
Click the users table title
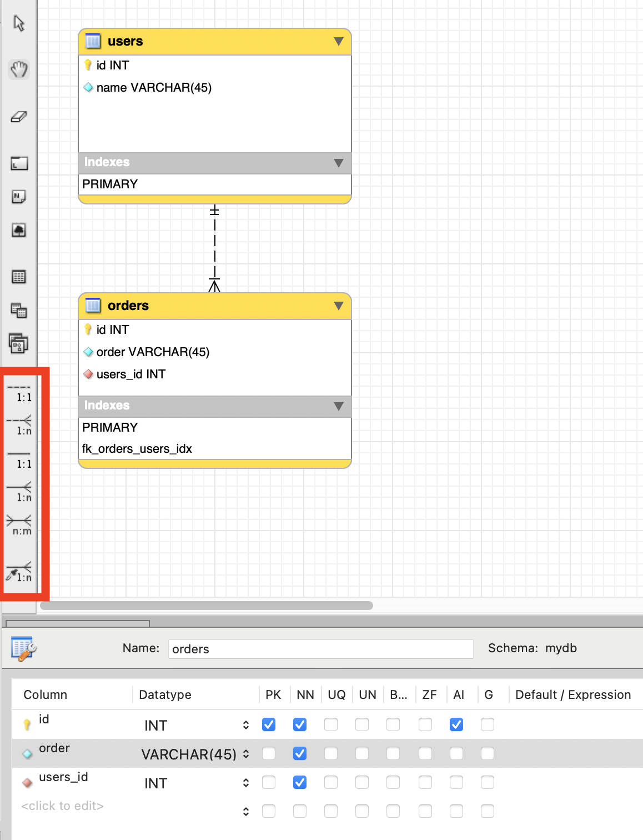pyautogui.click(x=125, y=41)
